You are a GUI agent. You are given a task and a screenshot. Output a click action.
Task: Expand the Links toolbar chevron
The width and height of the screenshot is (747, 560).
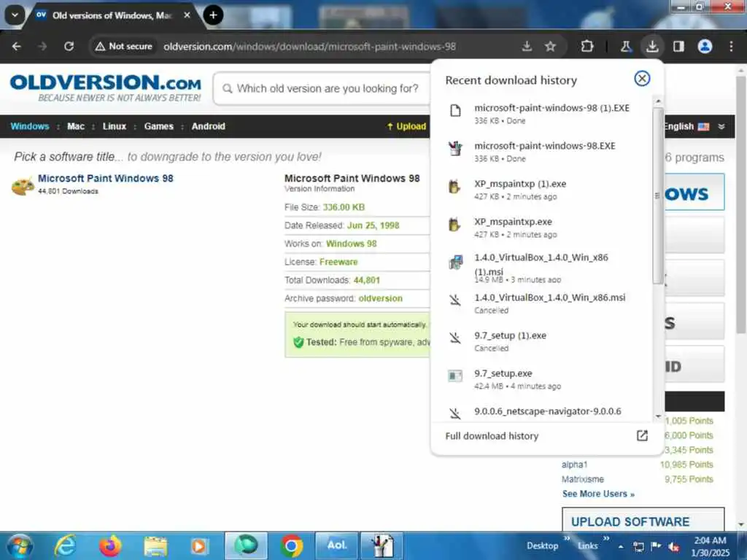[606, 539]
